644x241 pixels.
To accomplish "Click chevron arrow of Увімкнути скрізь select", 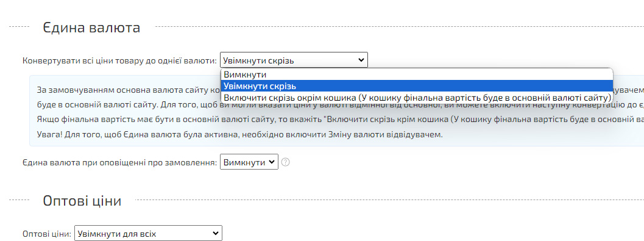I will [x=361, y=60].
